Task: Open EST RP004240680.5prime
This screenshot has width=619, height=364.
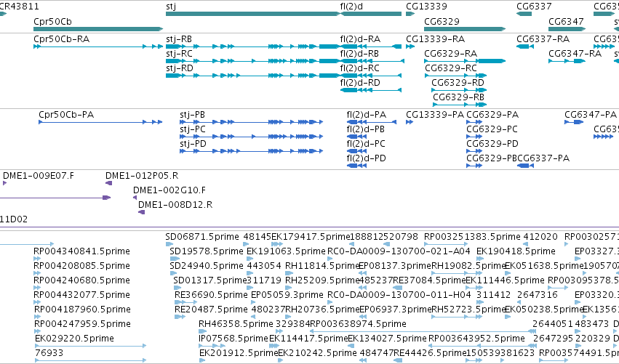Action: tap(81, 280)
